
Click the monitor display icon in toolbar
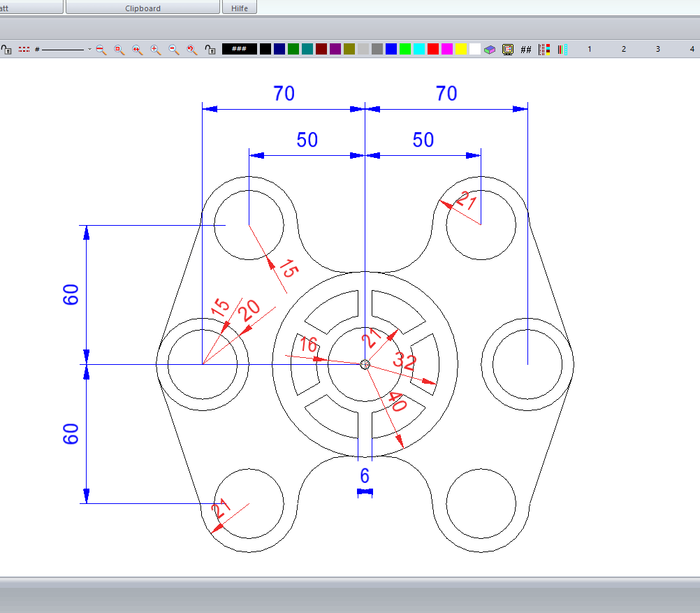pyautogui.click(x=508, y=50)
